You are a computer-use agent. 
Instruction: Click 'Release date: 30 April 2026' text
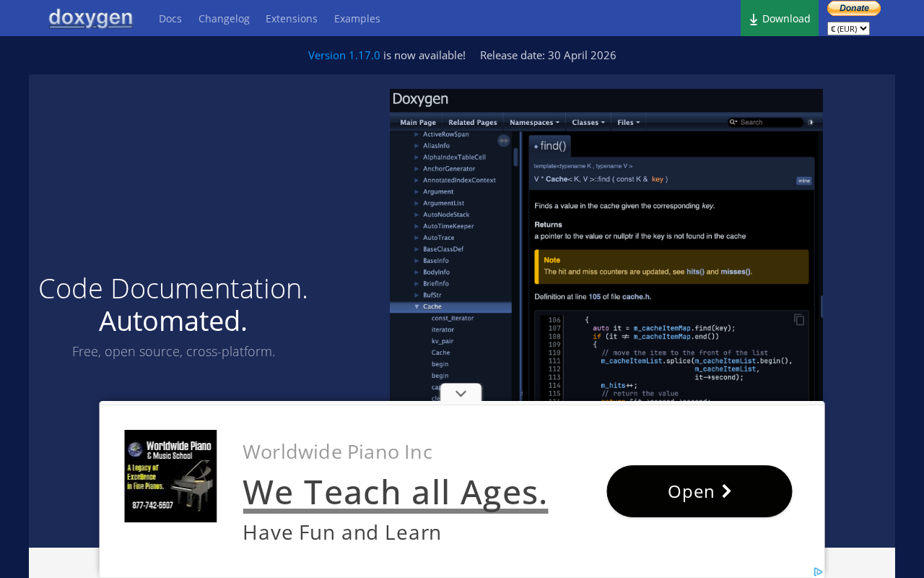point(548,55)
